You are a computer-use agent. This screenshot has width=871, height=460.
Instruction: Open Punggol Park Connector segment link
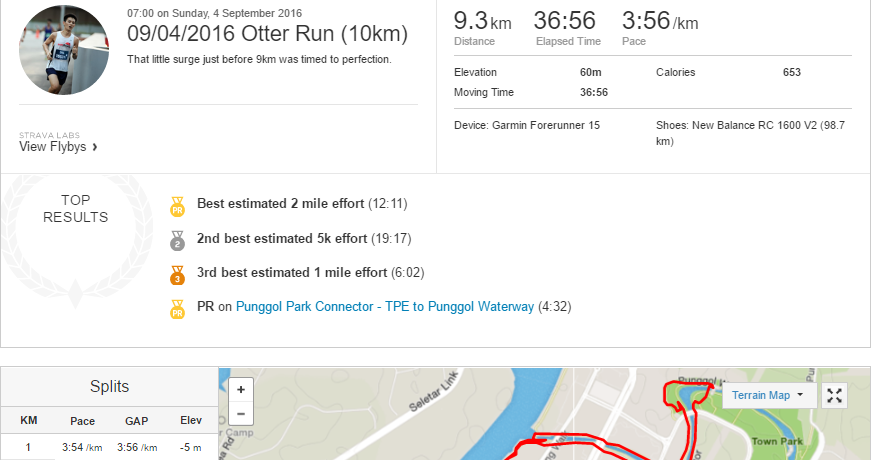point(385,307)
